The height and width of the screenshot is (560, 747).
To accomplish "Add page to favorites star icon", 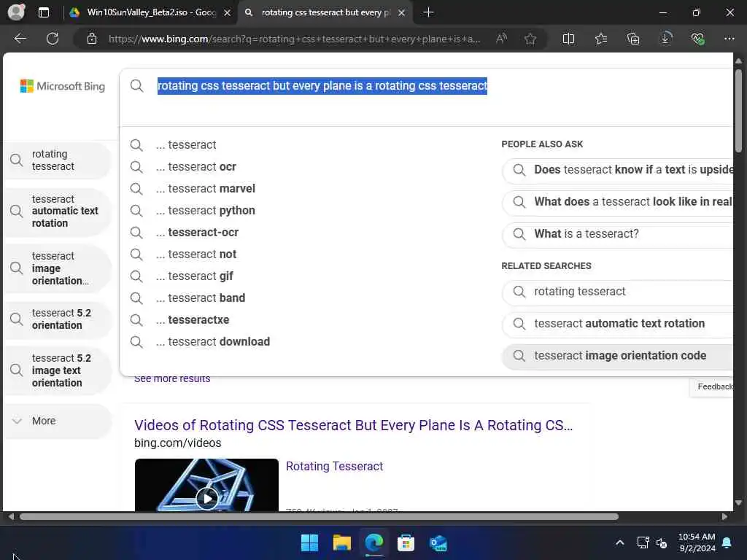I will tap(530, 39).
